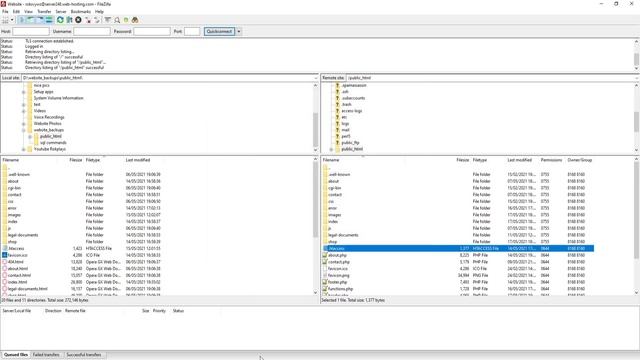Viewport: 640px width, 360px height.
Task: Collapse the website_backups folder in local tree
Action: tap(24, 130)
